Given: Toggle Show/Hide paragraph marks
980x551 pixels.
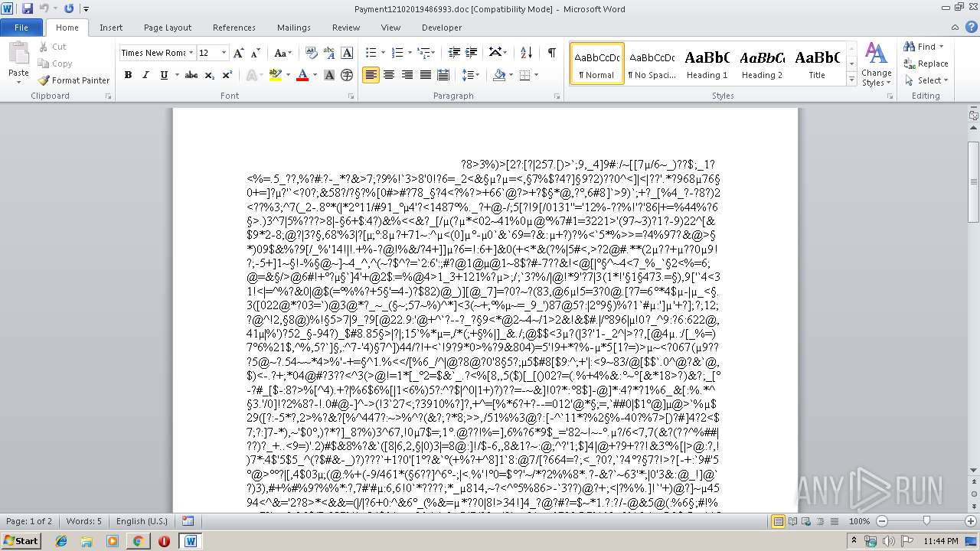Looking at the screenshot, I should 551,53.
